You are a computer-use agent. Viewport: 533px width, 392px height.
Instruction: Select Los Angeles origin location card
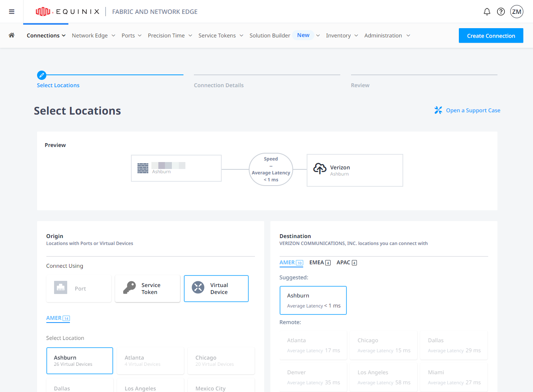coord(150,386)
